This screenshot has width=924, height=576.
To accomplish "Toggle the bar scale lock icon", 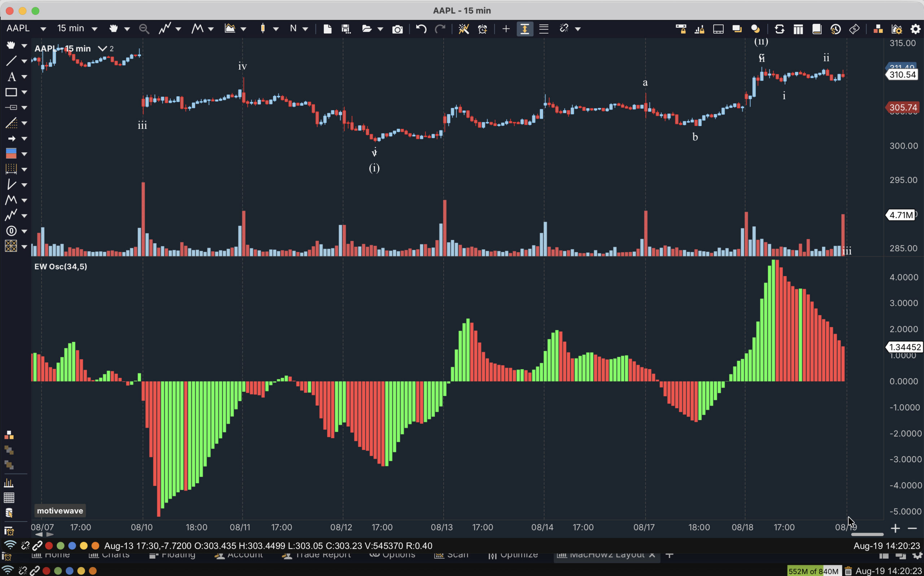I will [699, 29].
